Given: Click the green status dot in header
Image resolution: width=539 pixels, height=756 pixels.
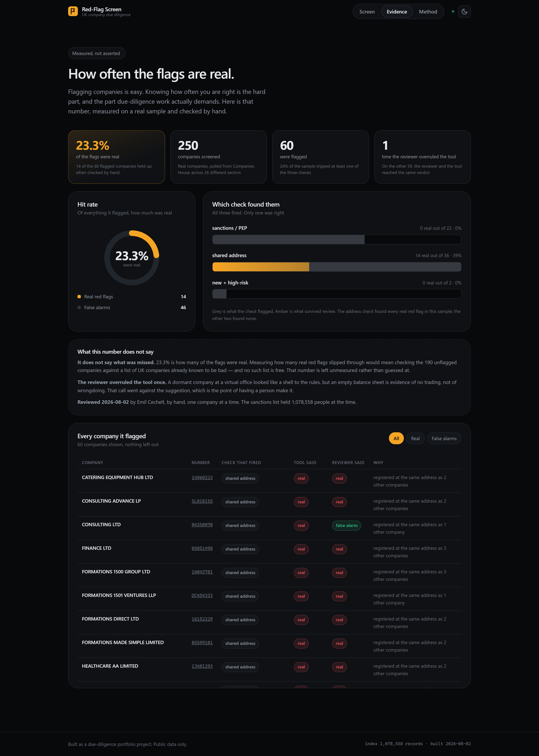Looking at the screenshot, I should [x=453, y=12].
